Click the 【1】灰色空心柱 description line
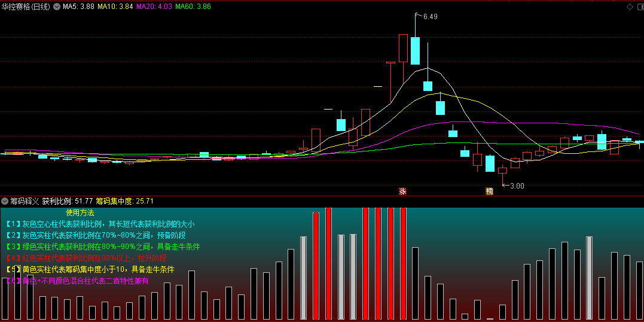The image size is (644, 322). pyautogui.click(x=100, y=224)
